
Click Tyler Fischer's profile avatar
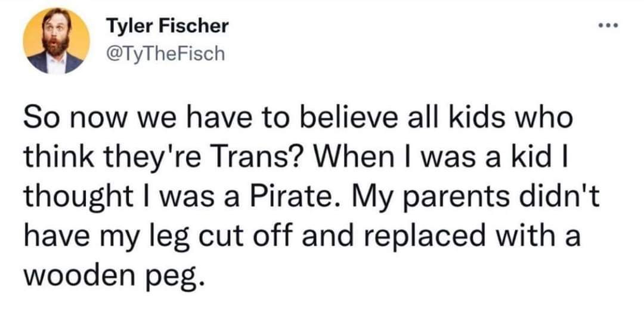(x=56, y=41)
